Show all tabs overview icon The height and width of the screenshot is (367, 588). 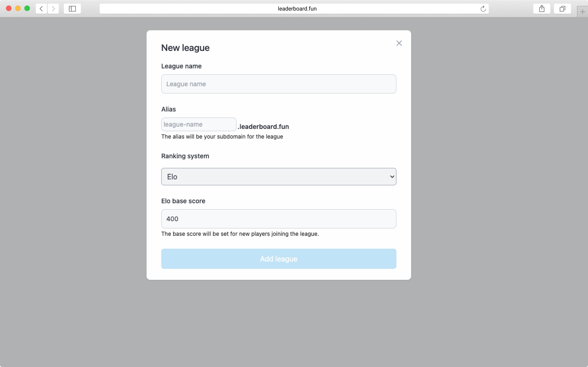[562, 9]
